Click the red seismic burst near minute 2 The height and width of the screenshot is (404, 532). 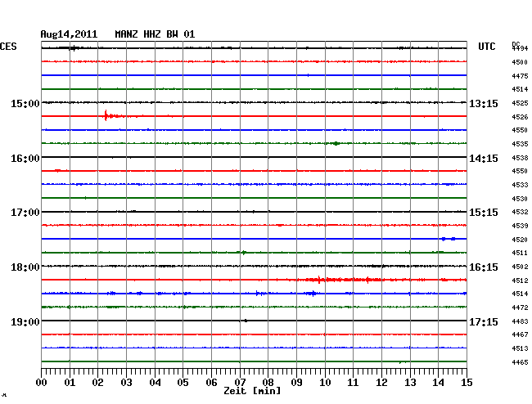(106, 116)
